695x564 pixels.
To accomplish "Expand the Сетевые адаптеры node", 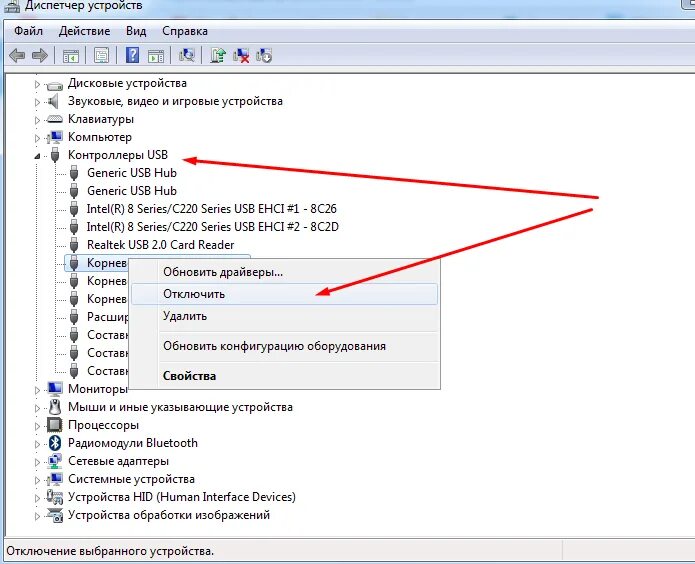I will point(38,462).
